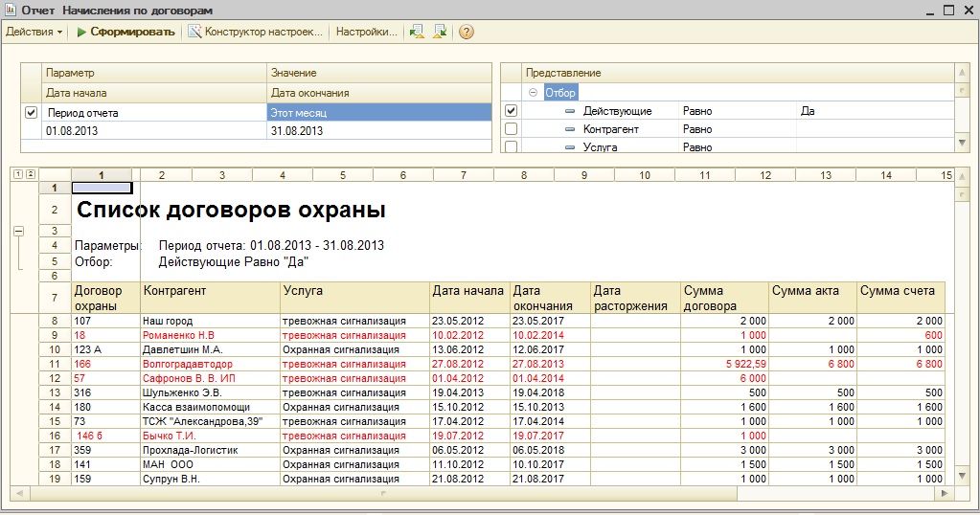980x515 pixels.
Task: Click group level 2 button
Action: 31,174
